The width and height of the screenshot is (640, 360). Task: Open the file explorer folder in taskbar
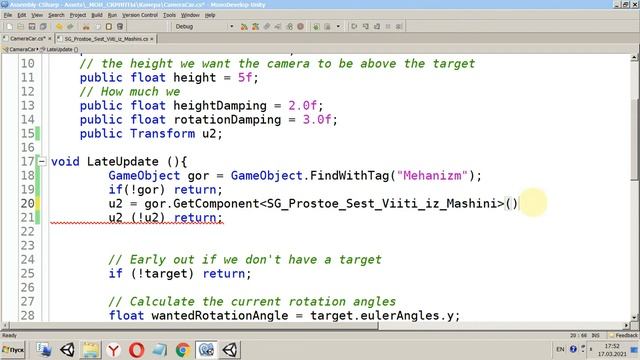click(x=90, y=350)
